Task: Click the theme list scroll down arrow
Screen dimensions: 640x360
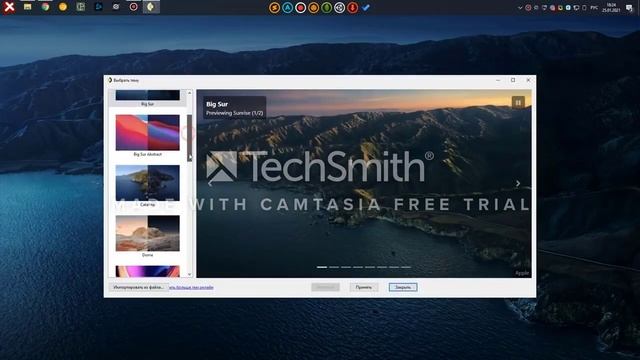Action: 189,275
